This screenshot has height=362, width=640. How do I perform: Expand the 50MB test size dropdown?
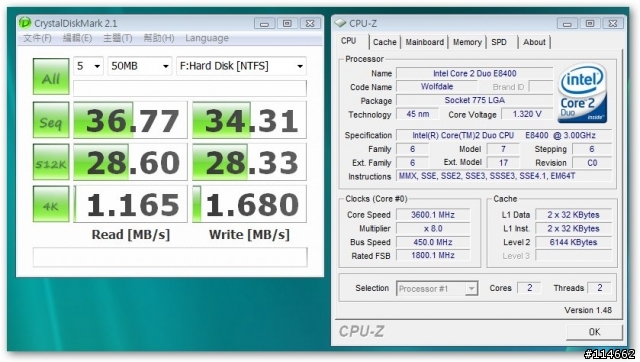(x=139, y=66)
